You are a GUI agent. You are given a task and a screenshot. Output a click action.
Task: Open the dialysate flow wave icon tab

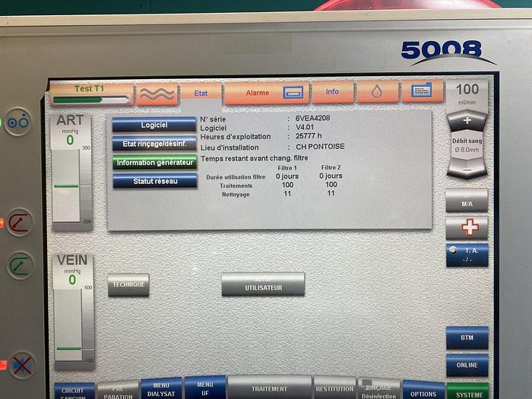pos(157,93)
